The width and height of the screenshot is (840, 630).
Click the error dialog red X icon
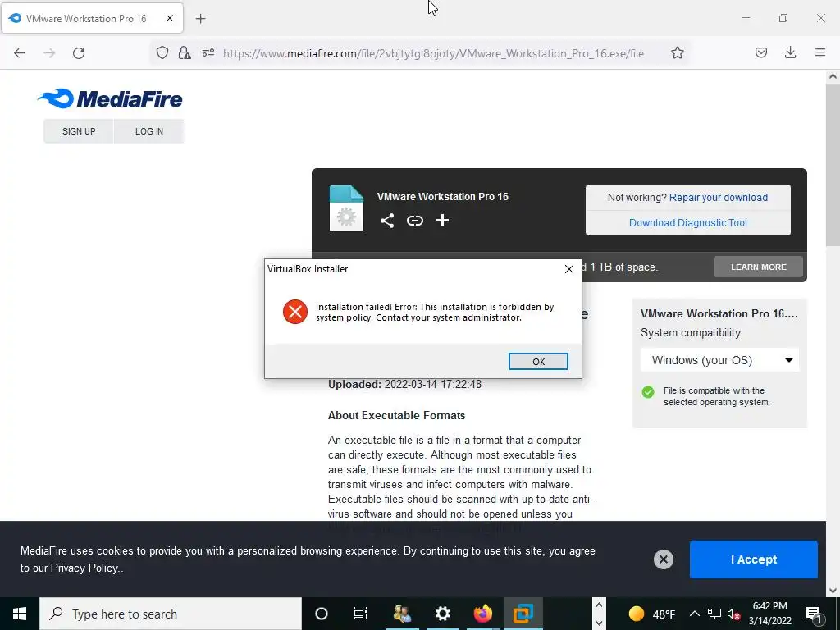[x=295, y=312]
